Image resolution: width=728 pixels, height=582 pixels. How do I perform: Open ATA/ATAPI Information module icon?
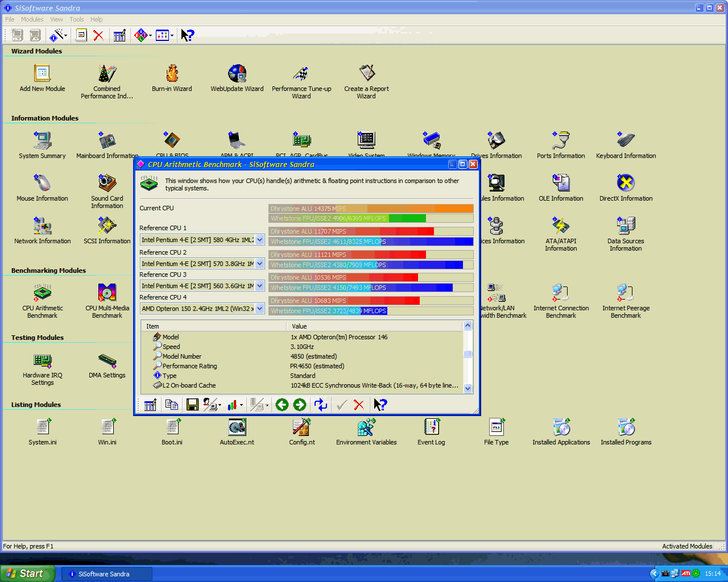[x=561, y=226]
